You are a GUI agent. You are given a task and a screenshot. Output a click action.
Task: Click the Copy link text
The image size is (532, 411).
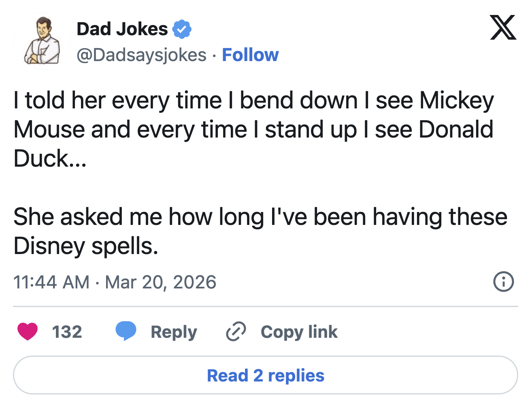pyautogui.click(x=299, y=332)
